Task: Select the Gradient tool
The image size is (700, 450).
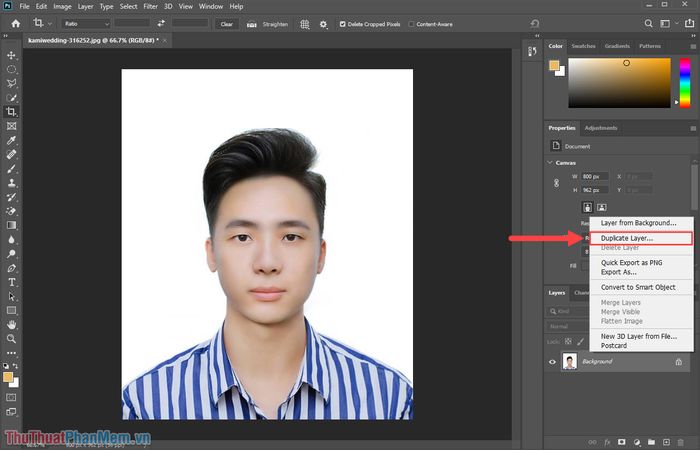Action: [x=12, y=225]
